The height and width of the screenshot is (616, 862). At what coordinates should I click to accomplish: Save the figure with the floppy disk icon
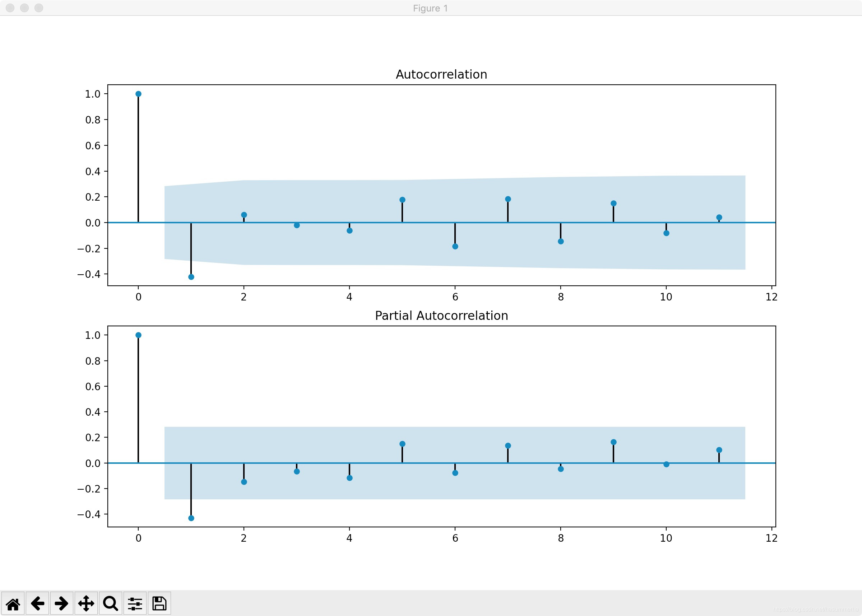pyautogui.click(x=159, y=603)
